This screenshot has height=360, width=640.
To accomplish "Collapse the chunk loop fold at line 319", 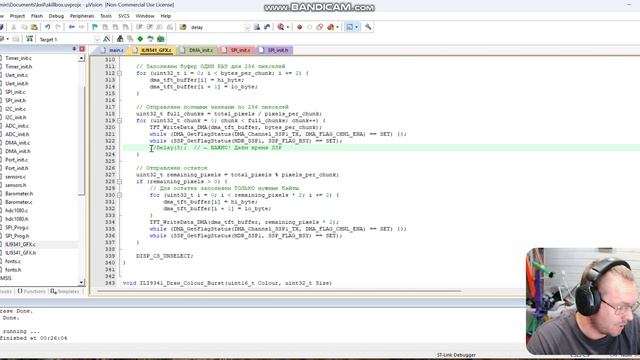I will tap(119, 121).
